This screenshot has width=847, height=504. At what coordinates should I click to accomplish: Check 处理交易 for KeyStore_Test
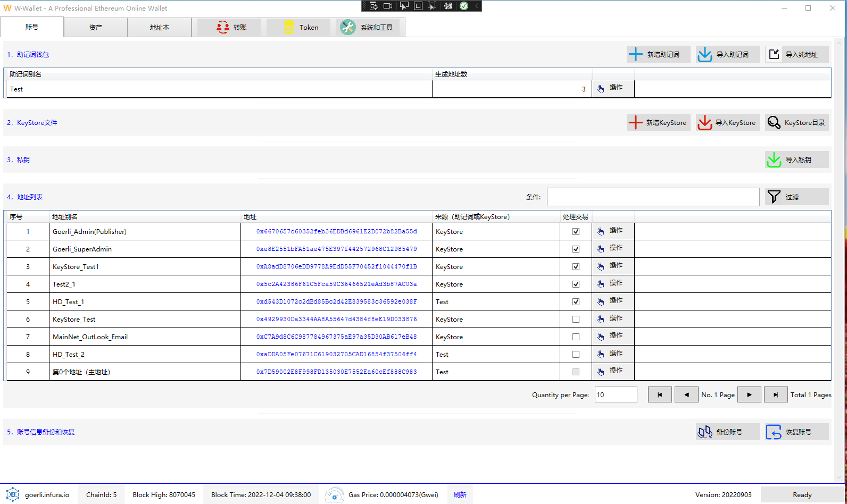pos(576,319)
